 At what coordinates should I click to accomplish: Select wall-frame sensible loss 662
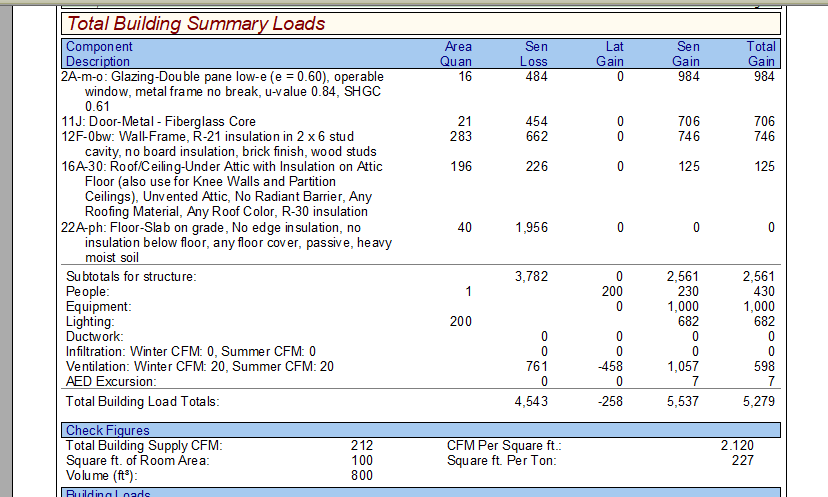[537, 136]
